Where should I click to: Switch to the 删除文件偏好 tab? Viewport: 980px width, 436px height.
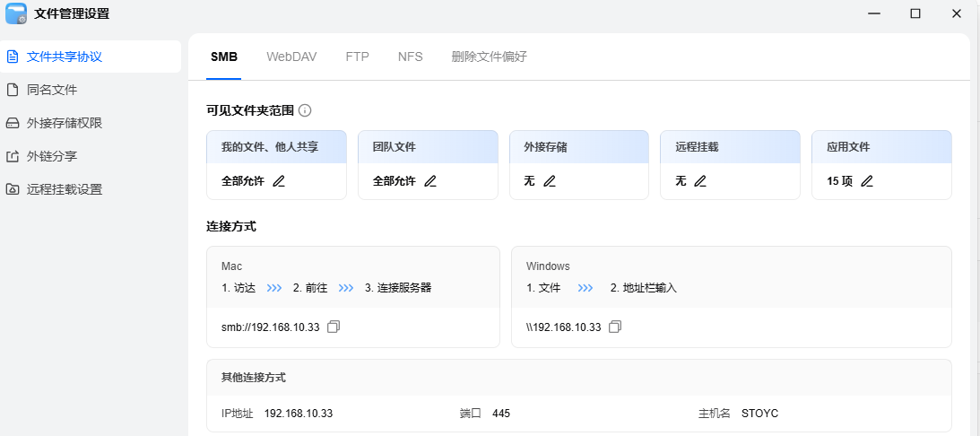click(490, 57)
